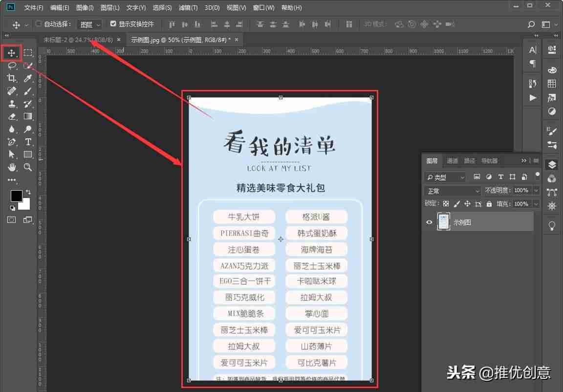Open the workspace switcher dropdown
The width and height of the screenshot is (563, 392).
pos(548,24)
